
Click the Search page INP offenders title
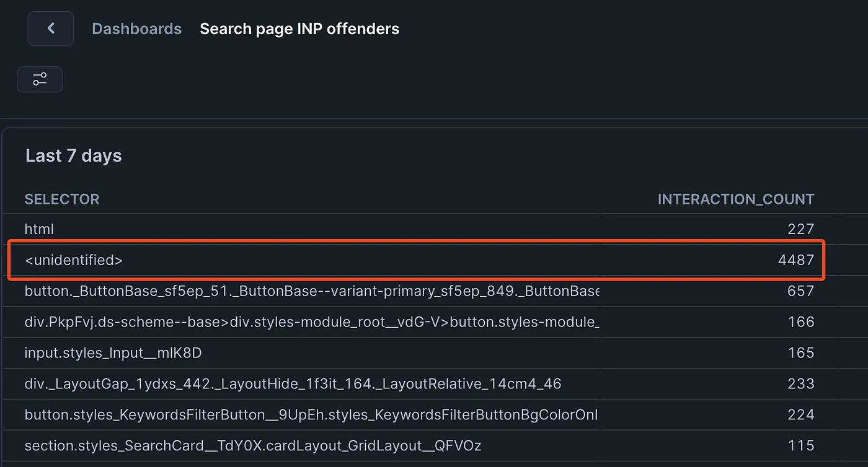(x=299, y=28)
